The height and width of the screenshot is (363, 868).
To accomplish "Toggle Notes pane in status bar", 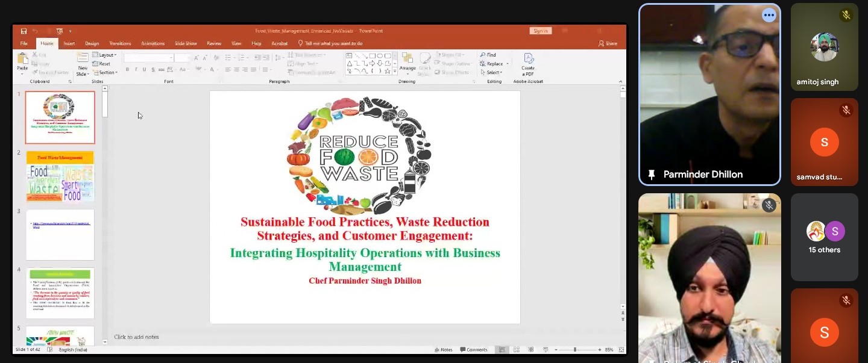I will pos(444,350).
